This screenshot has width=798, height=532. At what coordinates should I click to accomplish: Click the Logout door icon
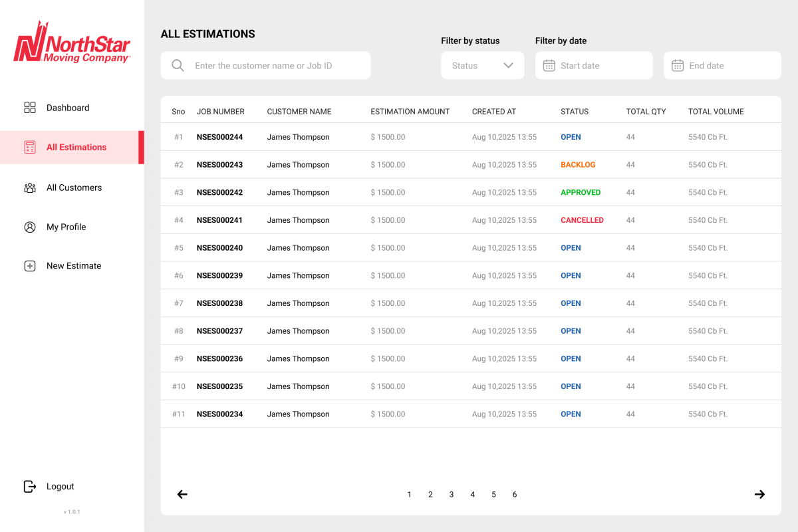(30, 486)
